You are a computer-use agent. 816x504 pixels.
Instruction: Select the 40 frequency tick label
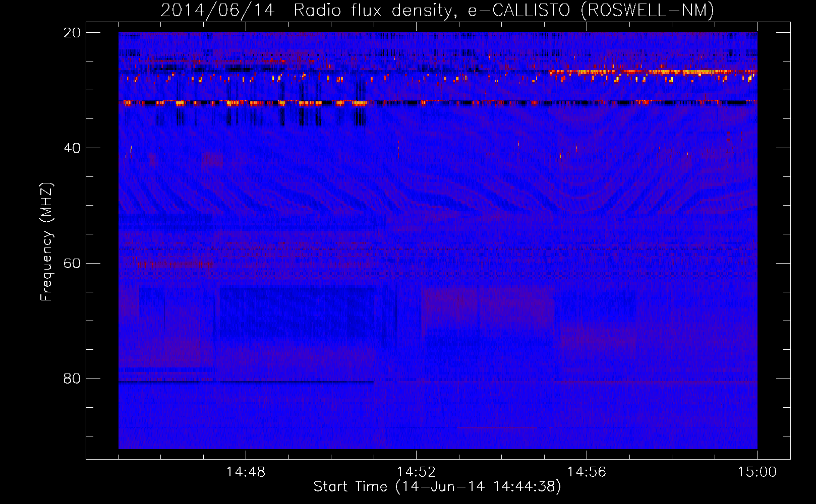[x=72, y=148]
